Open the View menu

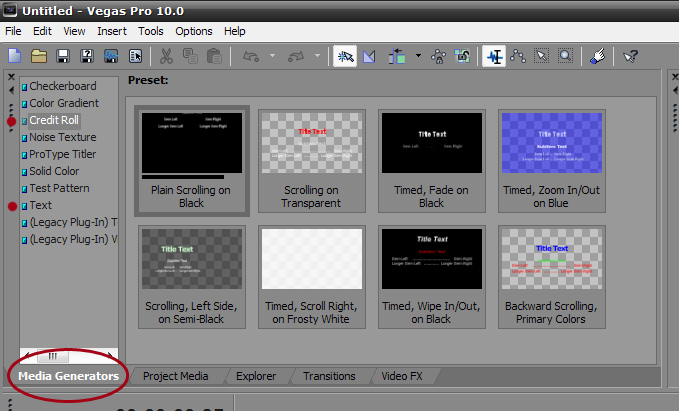74,31
